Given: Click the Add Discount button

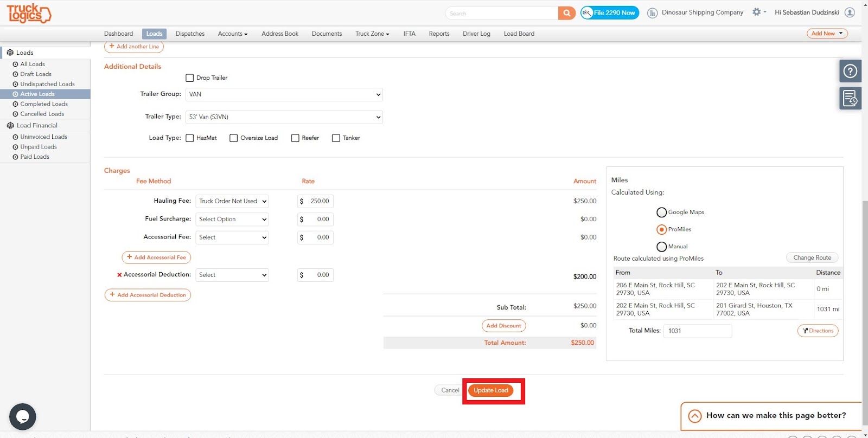Looking at the screenshot, I should click(x=503, y=326).
